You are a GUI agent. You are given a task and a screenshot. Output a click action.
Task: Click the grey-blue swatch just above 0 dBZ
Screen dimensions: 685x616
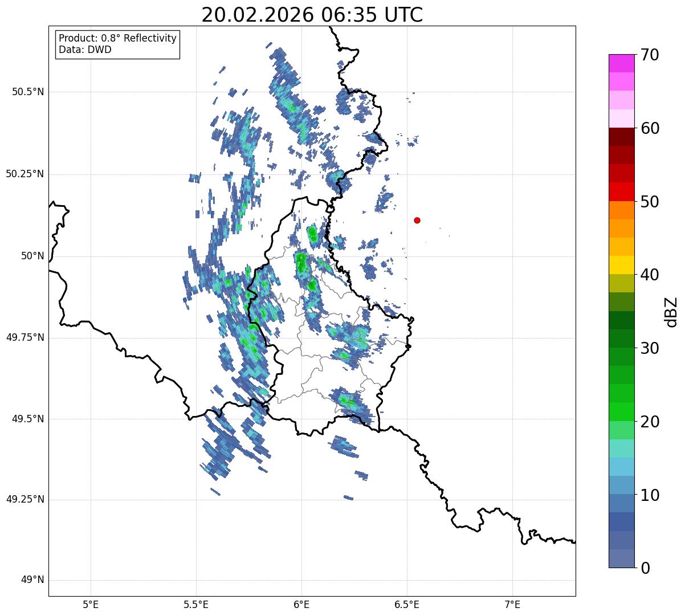(x=622, y=558)
